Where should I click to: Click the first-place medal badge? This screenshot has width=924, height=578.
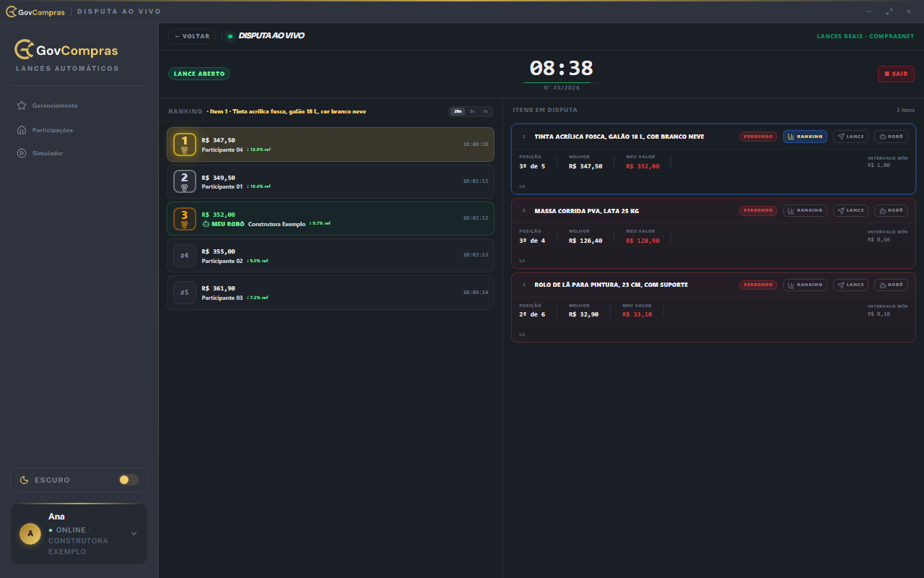tap(185, 144)
